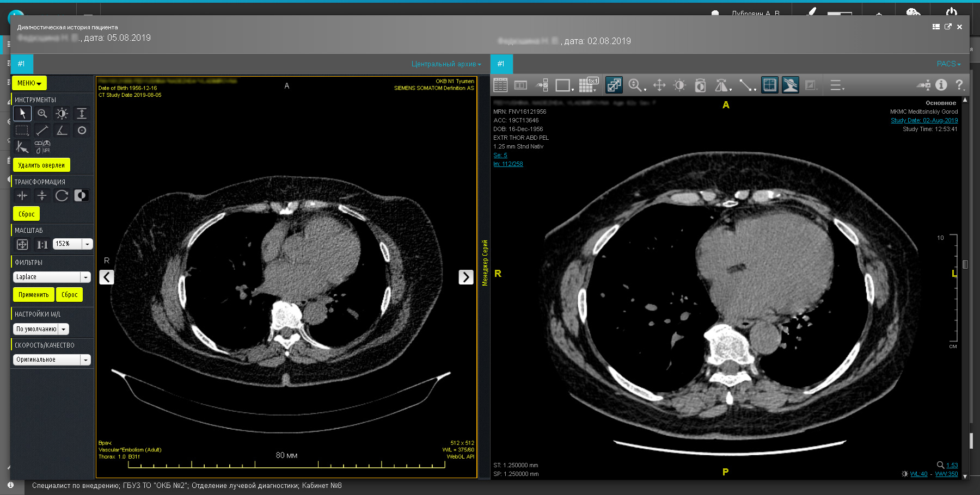Select the angle measurement tool
The image size is (980, 495).
62,131
